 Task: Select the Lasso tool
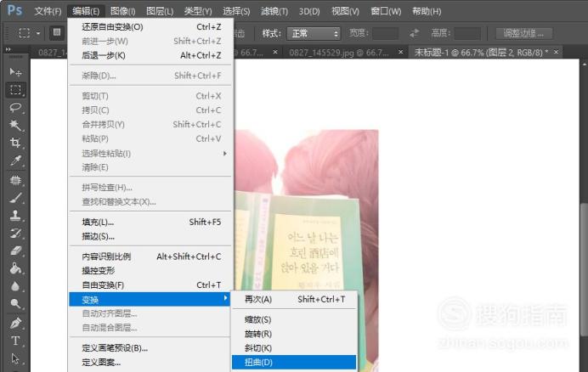(15, 108)
